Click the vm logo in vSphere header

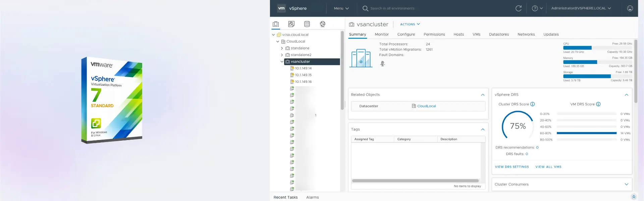pos(281,8)
